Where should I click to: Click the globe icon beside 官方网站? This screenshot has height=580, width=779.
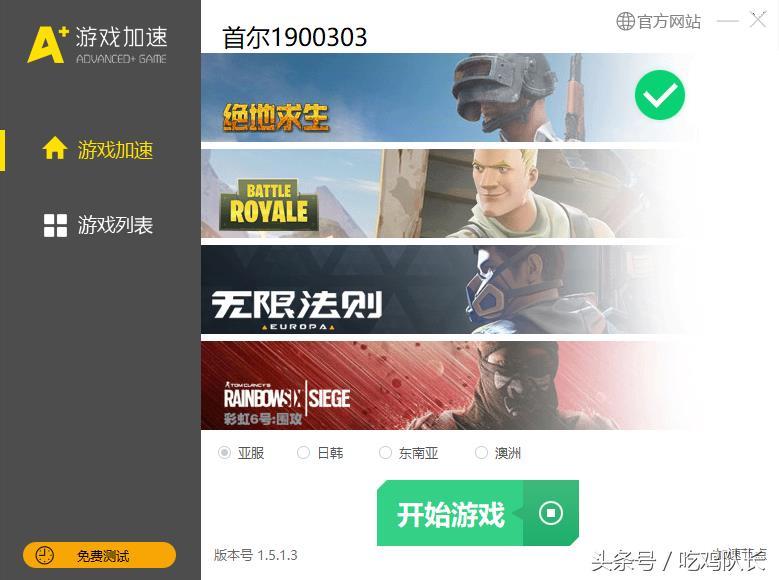tap(625, 21)
